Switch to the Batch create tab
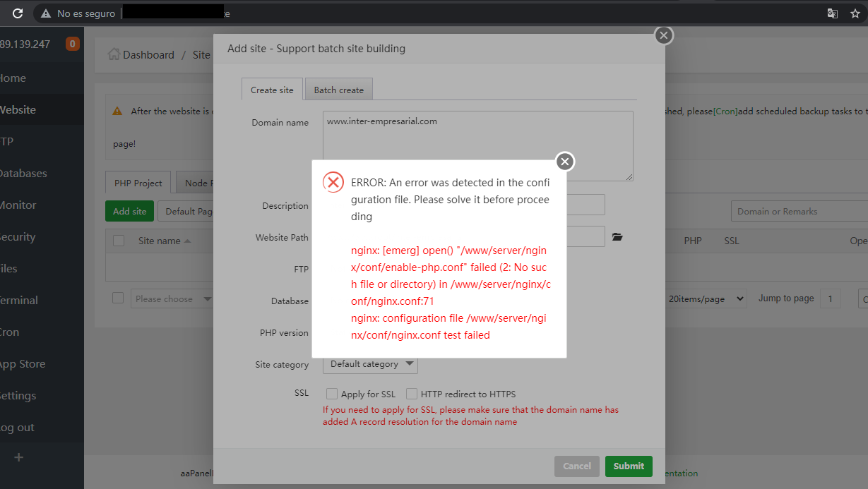868x489 pixels. click(338, 90)
